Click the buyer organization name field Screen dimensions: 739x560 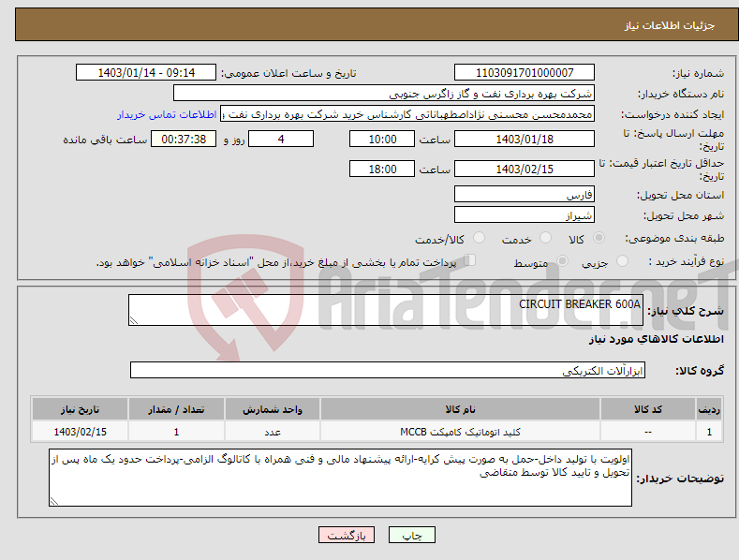384,94
